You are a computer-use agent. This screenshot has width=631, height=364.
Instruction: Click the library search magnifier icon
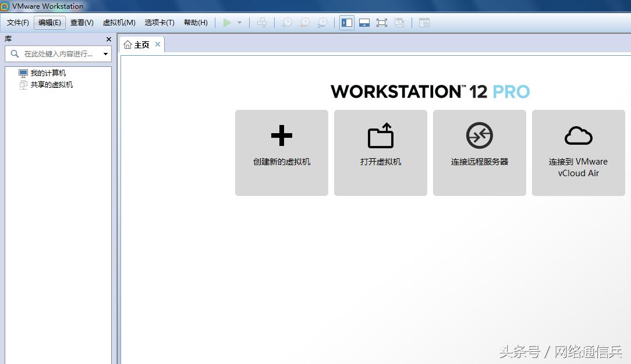click(x=14, y=53)
